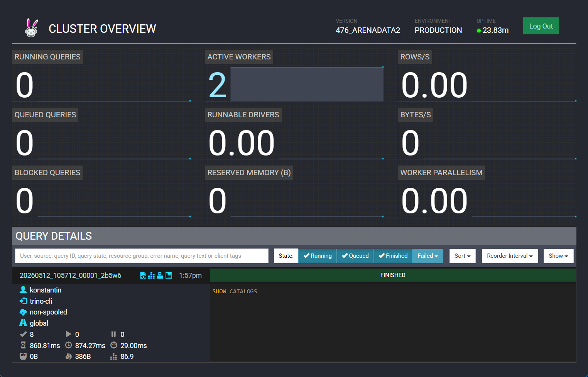This screenshot has height=377, width=588.
Task: Click the CLUSTER OVERVIEW title
Action: click(102, 29)
